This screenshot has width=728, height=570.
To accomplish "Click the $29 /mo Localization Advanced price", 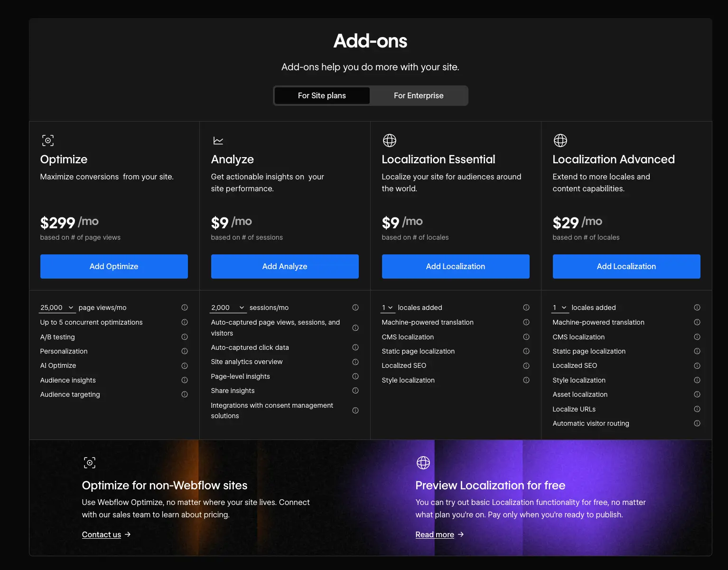I will pos(578,222).
